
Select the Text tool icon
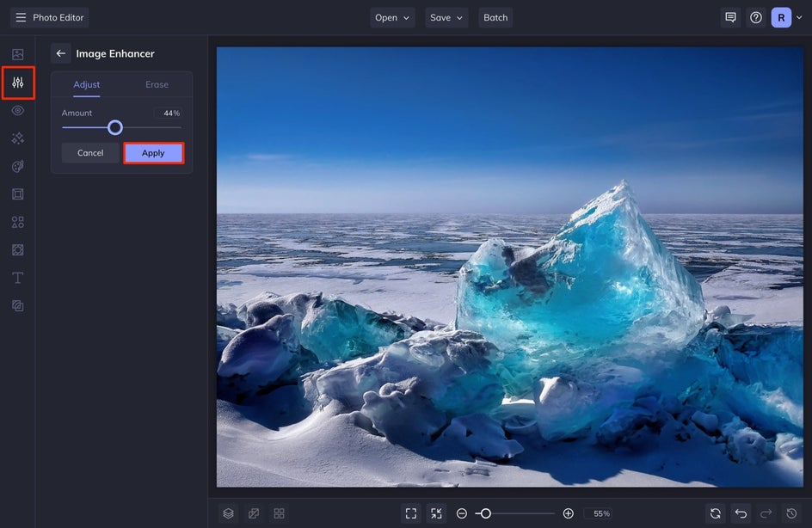(x=17, y=278)
